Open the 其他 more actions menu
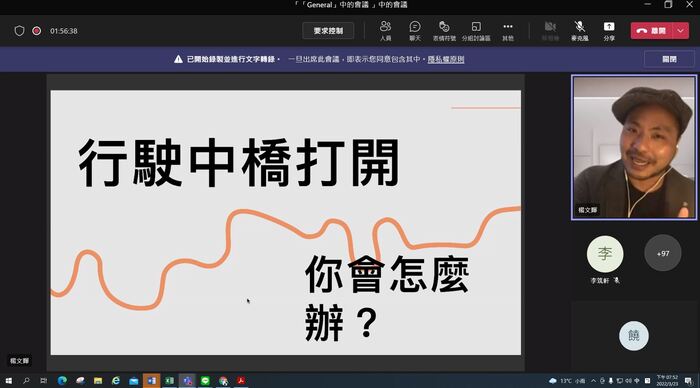 [508, 31]
